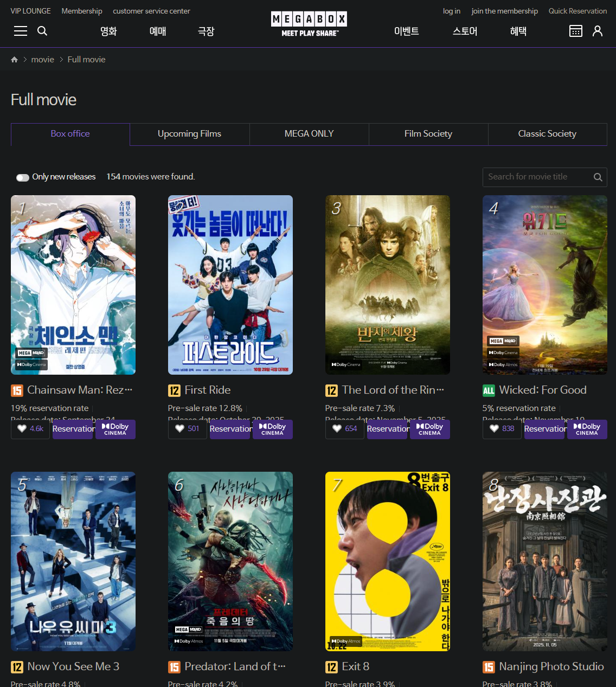Switch to the Upcoming Films tab
The image size is (616, 687).
190,134
